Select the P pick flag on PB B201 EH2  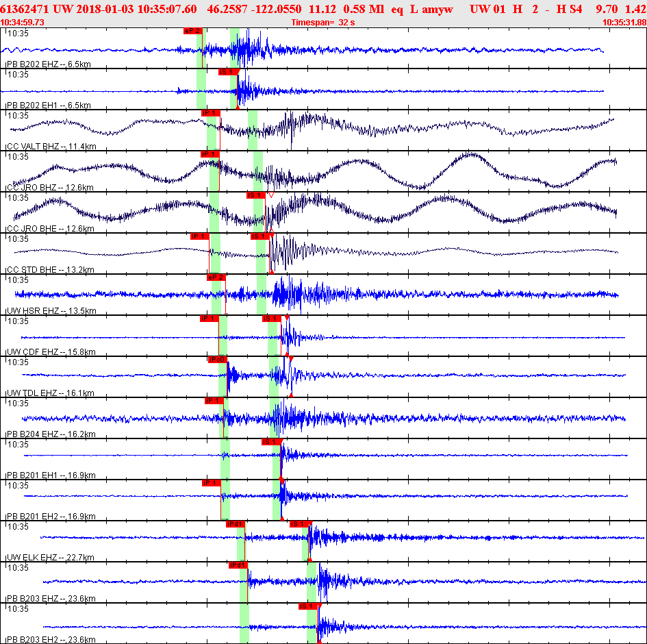tap(211, 483)
